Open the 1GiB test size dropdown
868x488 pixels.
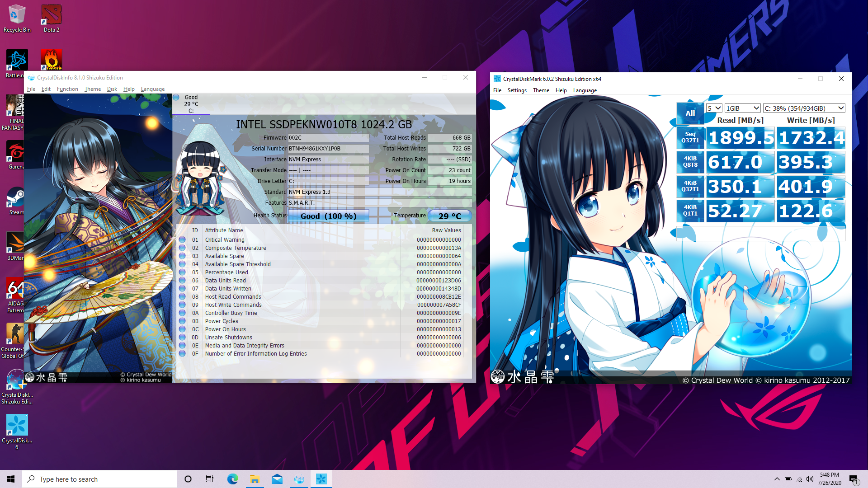tap(742, 108)
